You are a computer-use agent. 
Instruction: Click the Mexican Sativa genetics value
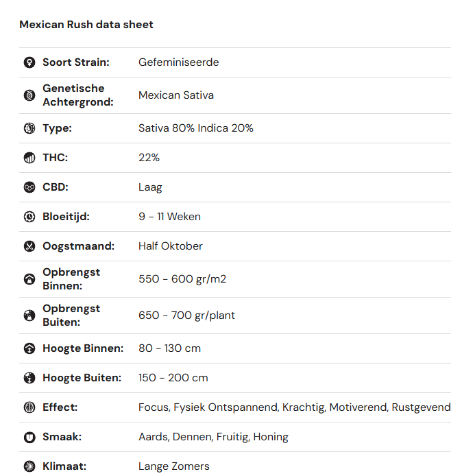[176, 95]
